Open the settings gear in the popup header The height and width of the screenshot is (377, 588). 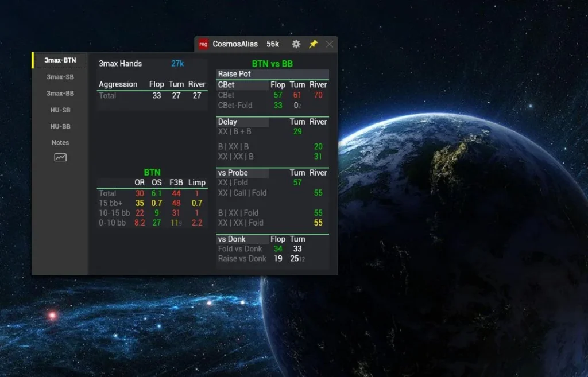coord(296,44)
